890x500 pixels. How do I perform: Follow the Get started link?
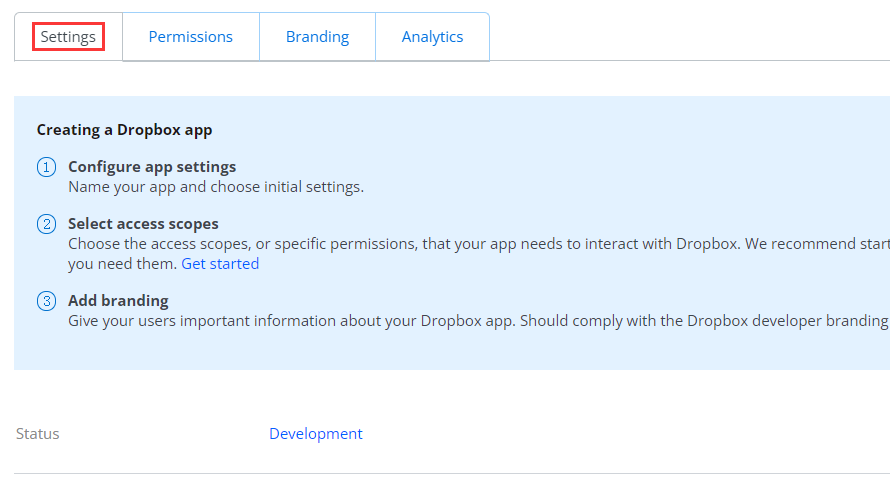pos(220,264)
